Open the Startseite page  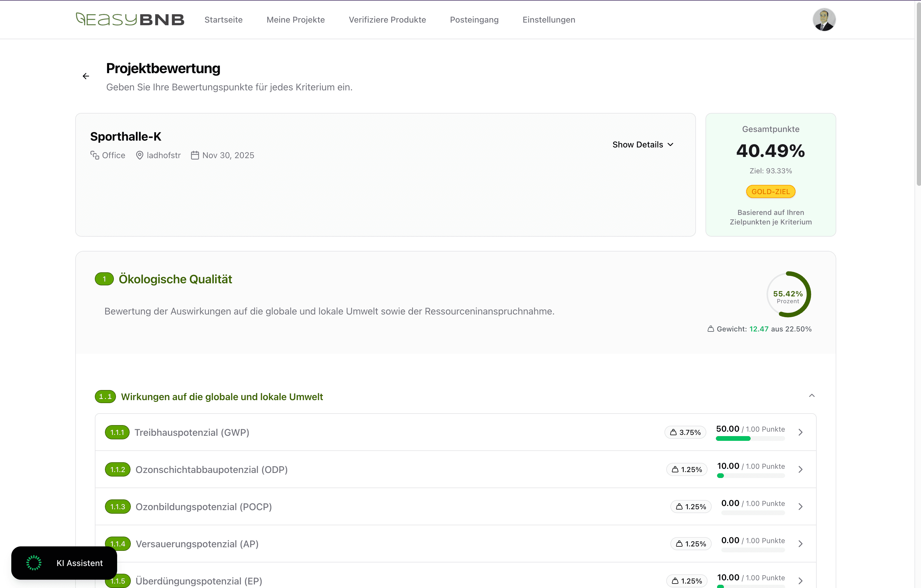pyautogui.click(x=223, y=20)
